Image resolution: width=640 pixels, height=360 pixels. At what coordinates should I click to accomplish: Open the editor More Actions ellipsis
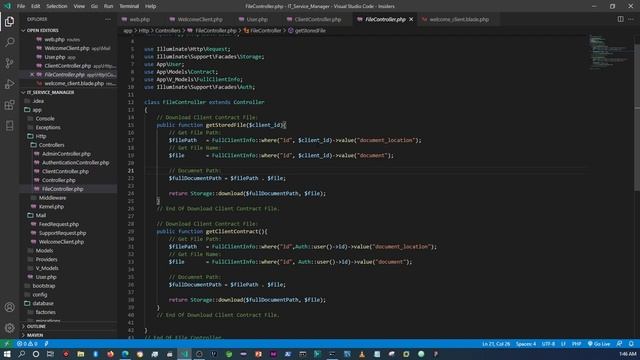coord(631,19)
